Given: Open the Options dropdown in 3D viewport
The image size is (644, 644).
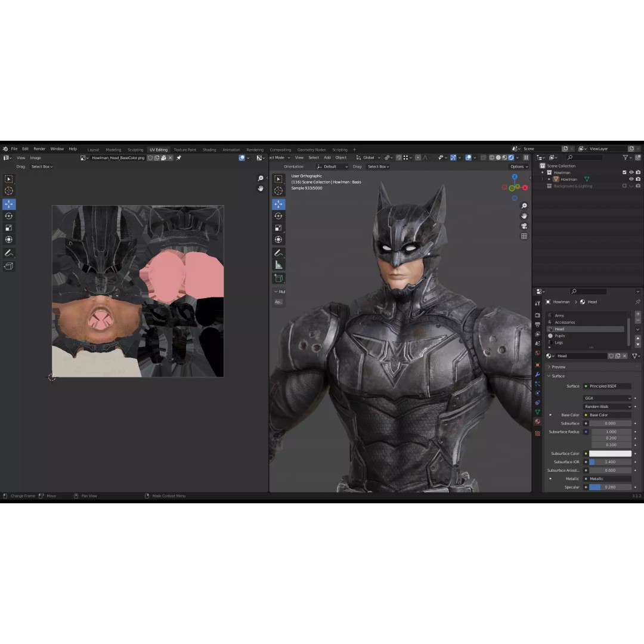Looking at the screenshot, I should click(519, 167).
